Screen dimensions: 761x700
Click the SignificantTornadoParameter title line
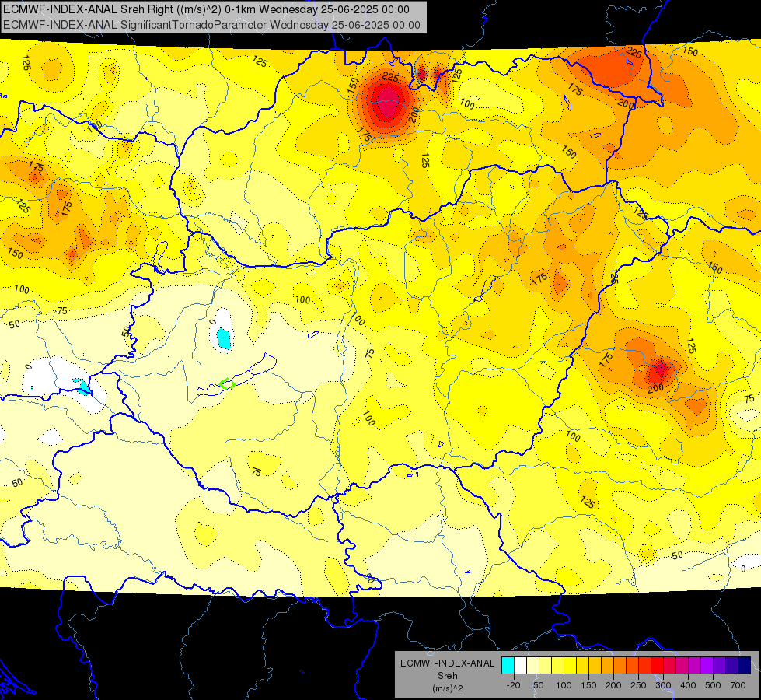[211, 25]
